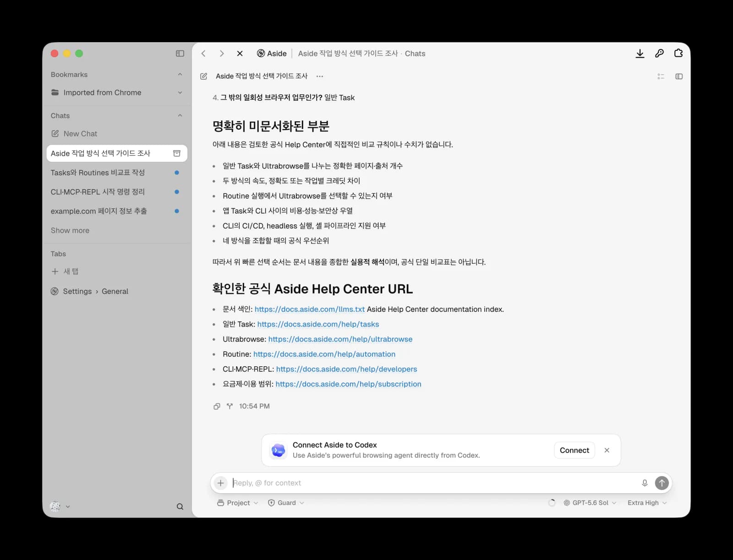Click the address bar page title text
This screenshot has height=560, width=733.
click(x=361, y=54)
